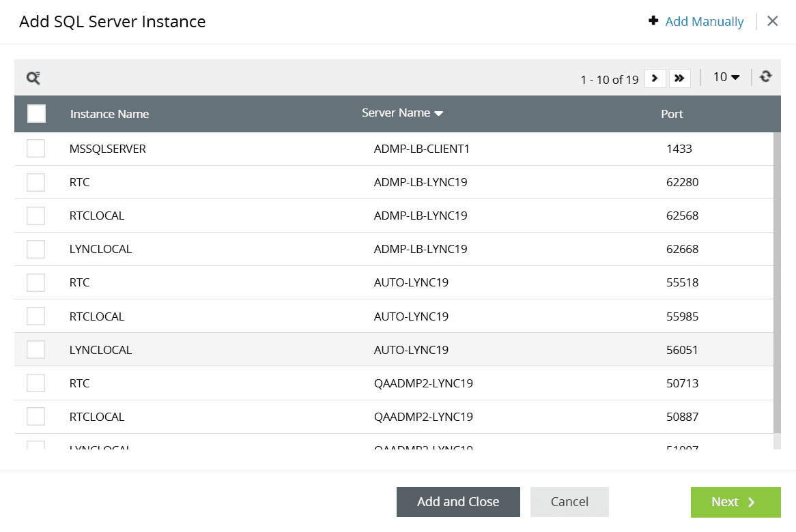Jump to the last page of results
Screen dimensions: 796x532
pyautogui.click(x=679, y=78)
